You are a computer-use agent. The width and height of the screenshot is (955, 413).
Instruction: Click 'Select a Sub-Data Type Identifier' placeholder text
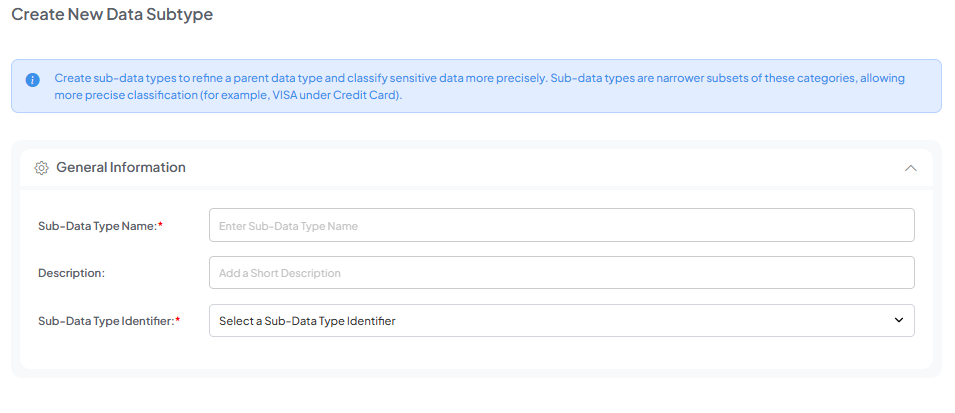point(307,321)
